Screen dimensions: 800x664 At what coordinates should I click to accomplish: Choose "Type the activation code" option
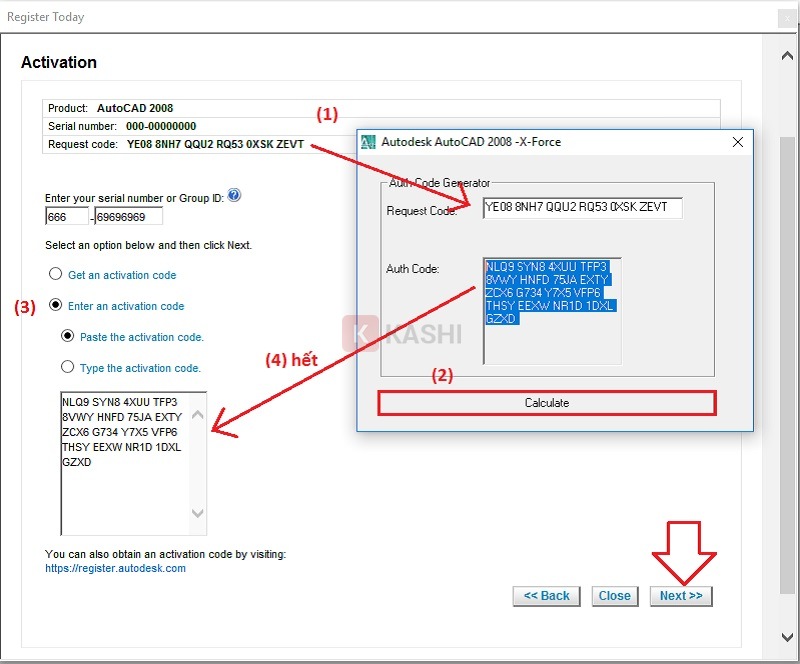click(68, 367)
